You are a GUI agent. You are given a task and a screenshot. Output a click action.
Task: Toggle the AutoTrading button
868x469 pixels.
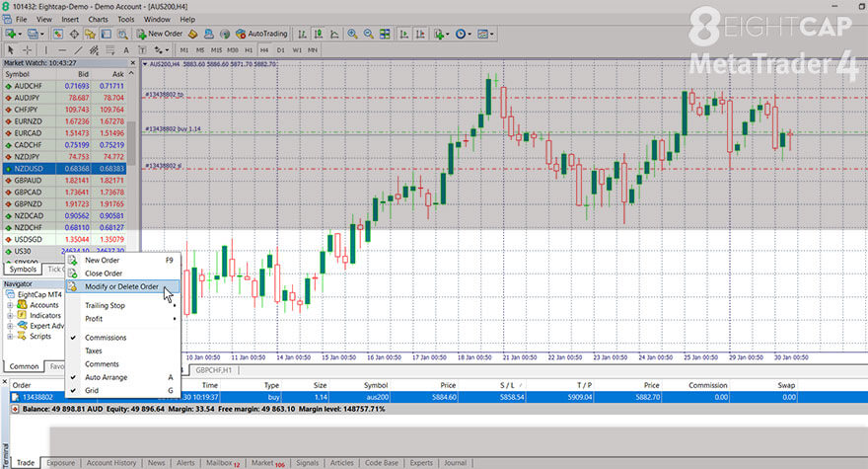click(261, 34)
